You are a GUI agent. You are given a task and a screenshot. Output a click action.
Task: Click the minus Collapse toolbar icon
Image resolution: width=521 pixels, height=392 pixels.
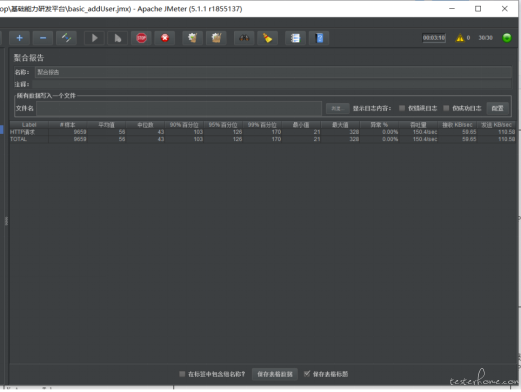tap(43, 38)
